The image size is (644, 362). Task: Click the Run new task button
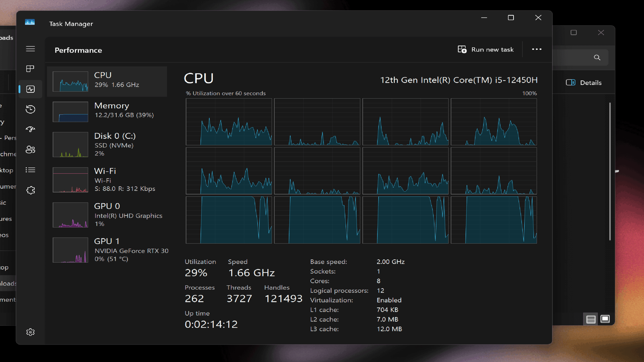(486, 50)
